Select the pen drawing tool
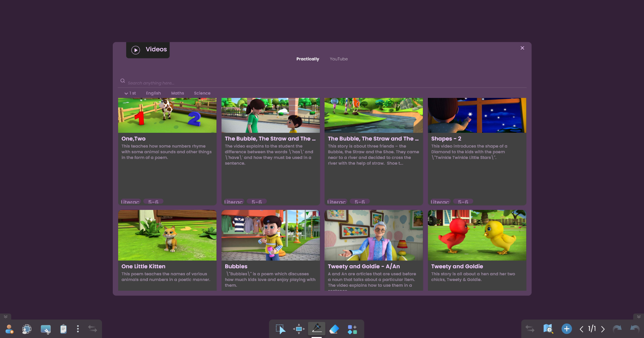Screen dimensions: 644x338 316,329
